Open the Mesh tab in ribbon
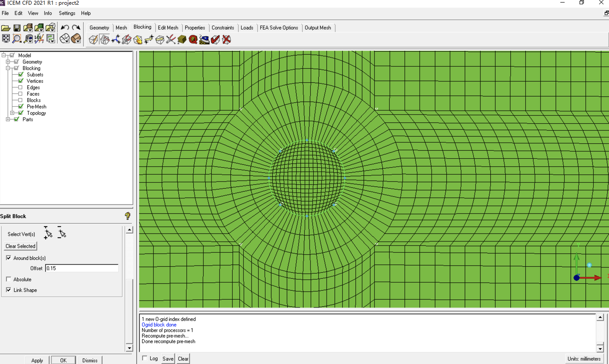Image resolution: width=609 pixels, height=364 pixels. coord(121,28)
